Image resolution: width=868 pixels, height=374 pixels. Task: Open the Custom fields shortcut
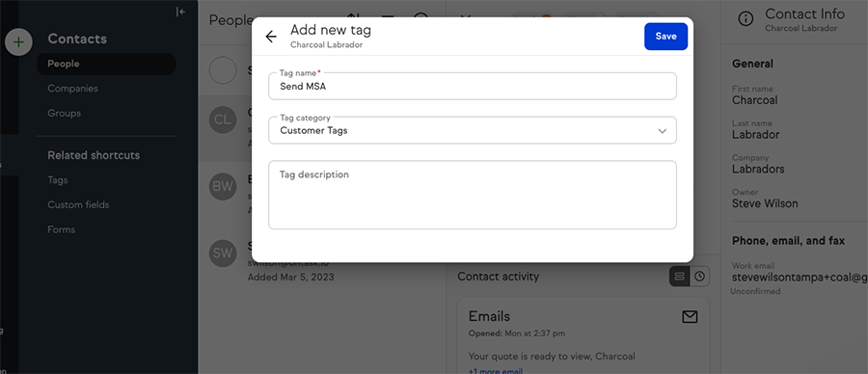coord(78,204)
